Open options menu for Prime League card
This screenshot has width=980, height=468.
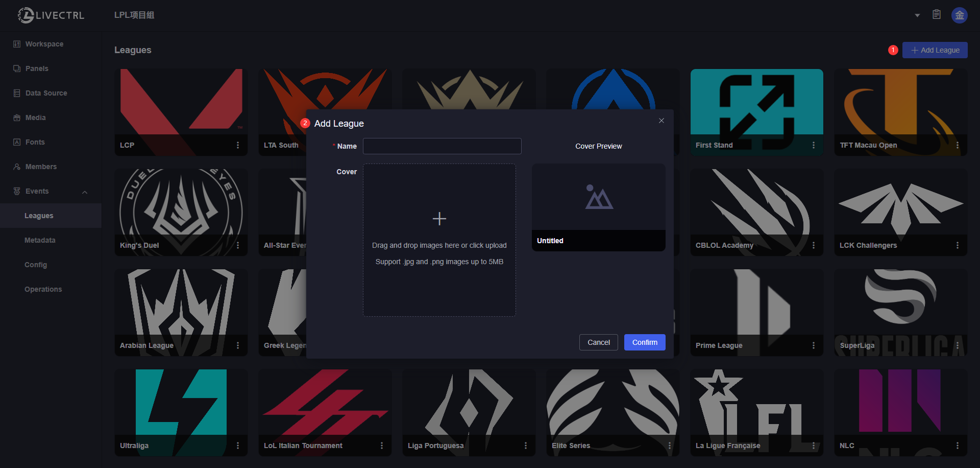click(x=814, y=345)
